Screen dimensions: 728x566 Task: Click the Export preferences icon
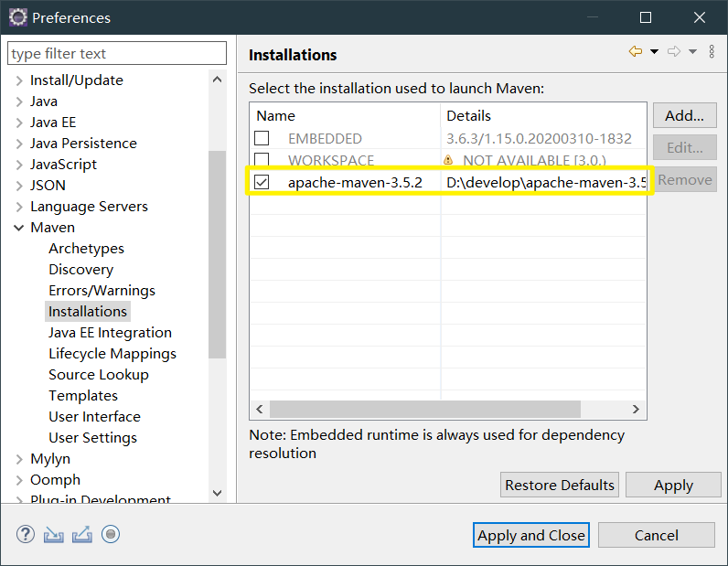pos(82,535)
